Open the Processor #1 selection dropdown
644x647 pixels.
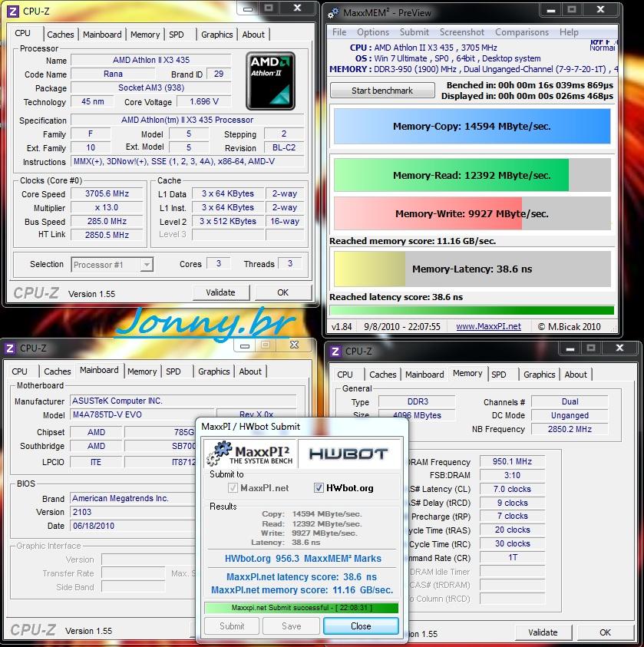click(x=112, y=265)
